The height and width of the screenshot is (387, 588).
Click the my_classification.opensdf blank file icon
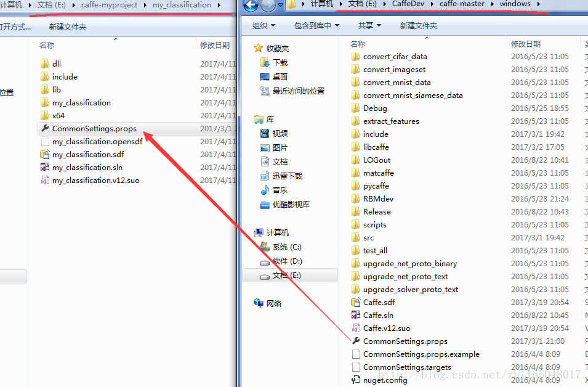pos(45,141)
